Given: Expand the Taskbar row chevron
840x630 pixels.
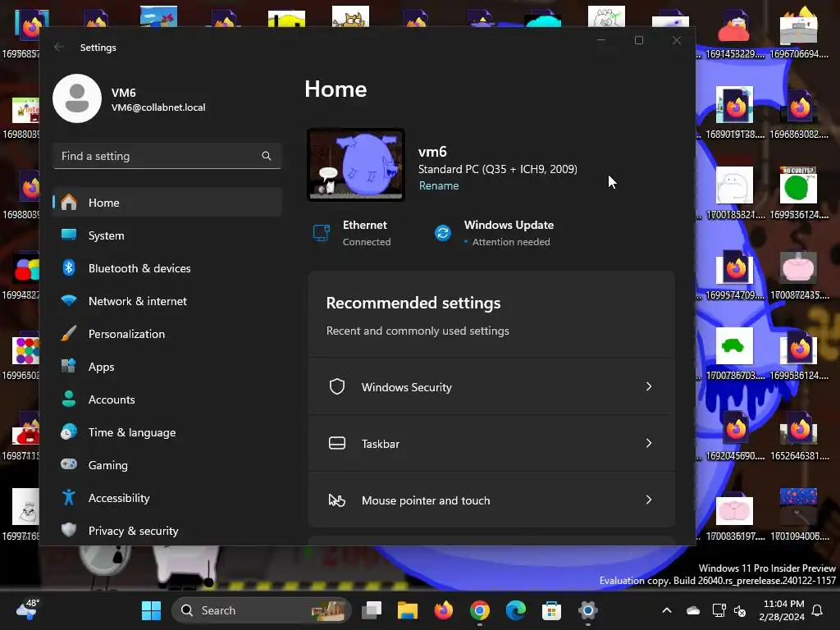Looking at the screenshot, I should (x=649, y=444).
